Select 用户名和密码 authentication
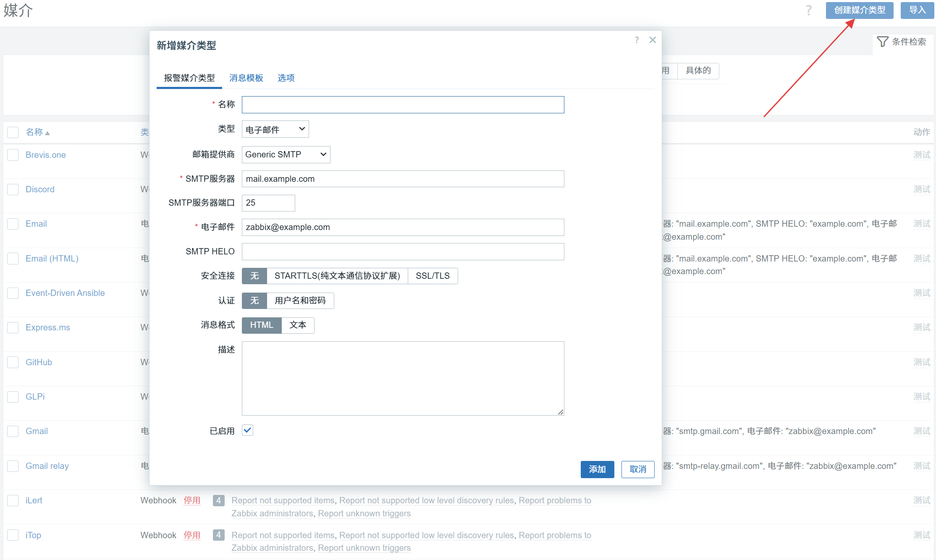Viewport: 936px width, 560px height. coord(300,301)
